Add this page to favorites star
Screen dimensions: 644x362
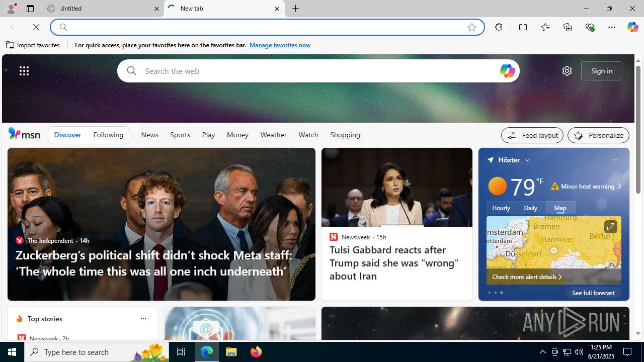pyautogui.click(x=471, y=27)
